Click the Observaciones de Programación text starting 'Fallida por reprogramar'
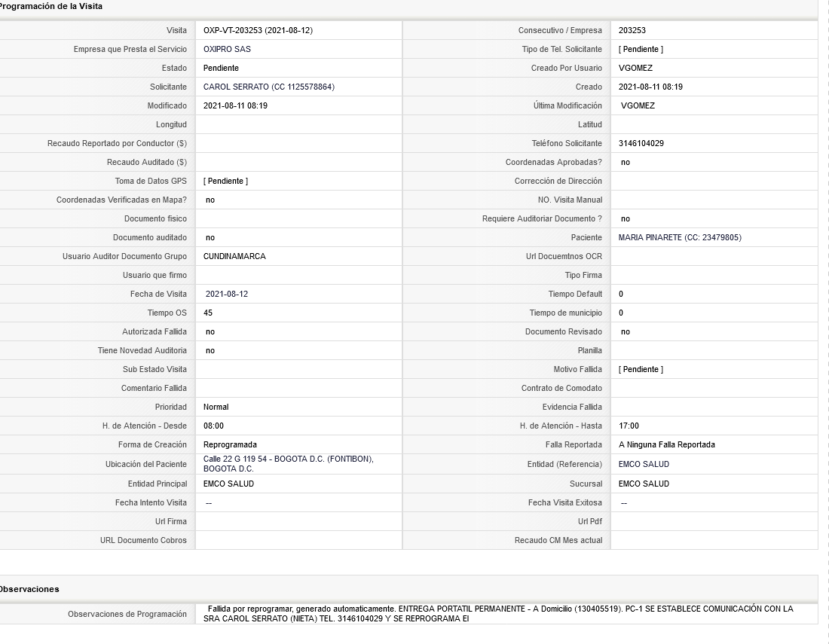This screenshot has height=644, width=829. (498, 614)
